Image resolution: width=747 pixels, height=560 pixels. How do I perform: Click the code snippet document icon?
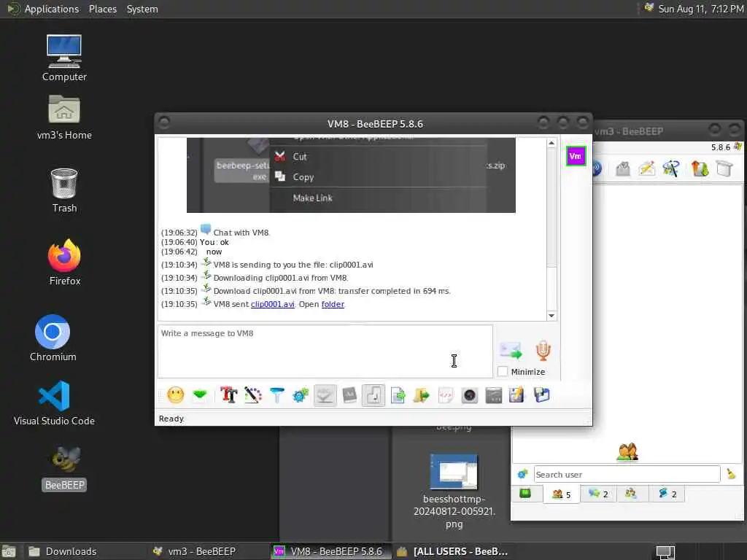(x=446, y=394)
